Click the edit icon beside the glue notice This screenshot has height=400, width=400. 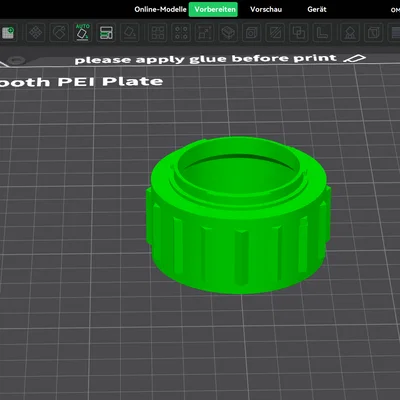tap(354, 59)
